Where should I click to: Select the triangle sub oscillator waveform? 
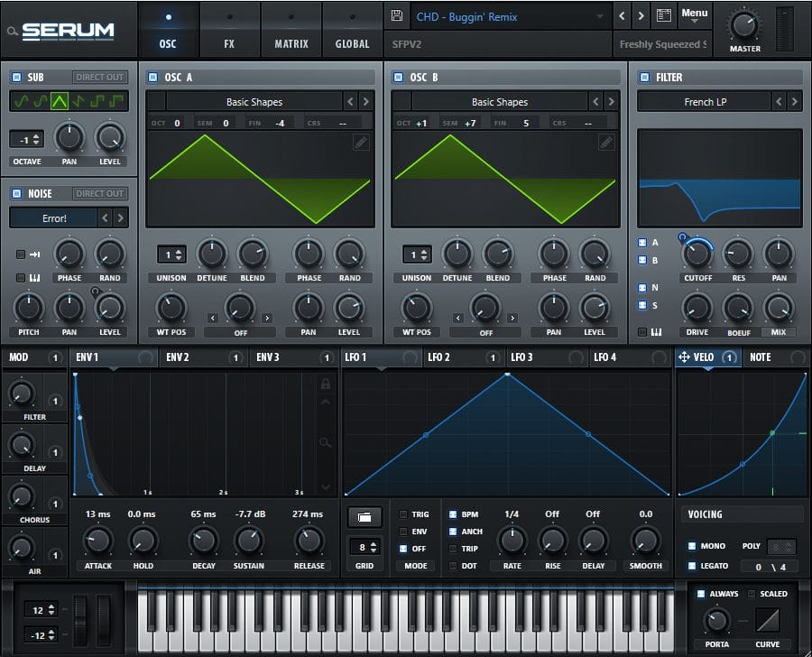tap(59, 101)
